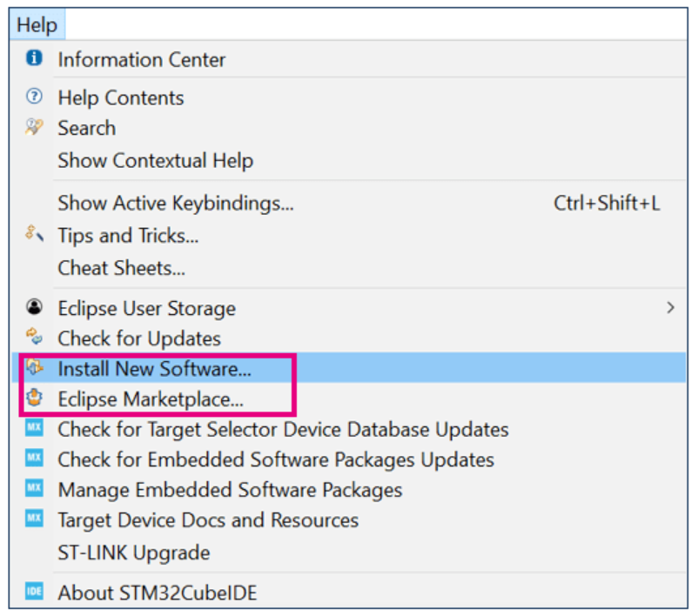This screenshot has width=698, height=616.
Task: Click the Tips and Tricks icon
Action: click(34, 233)
